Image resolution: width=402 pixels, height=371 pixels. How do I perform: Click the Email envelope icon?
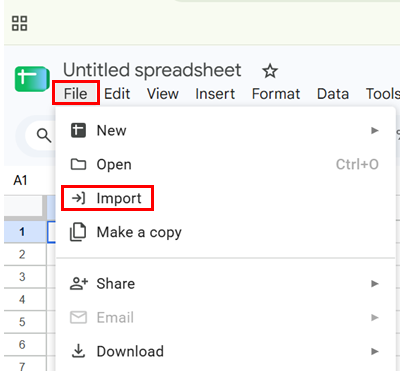(78, 317)
